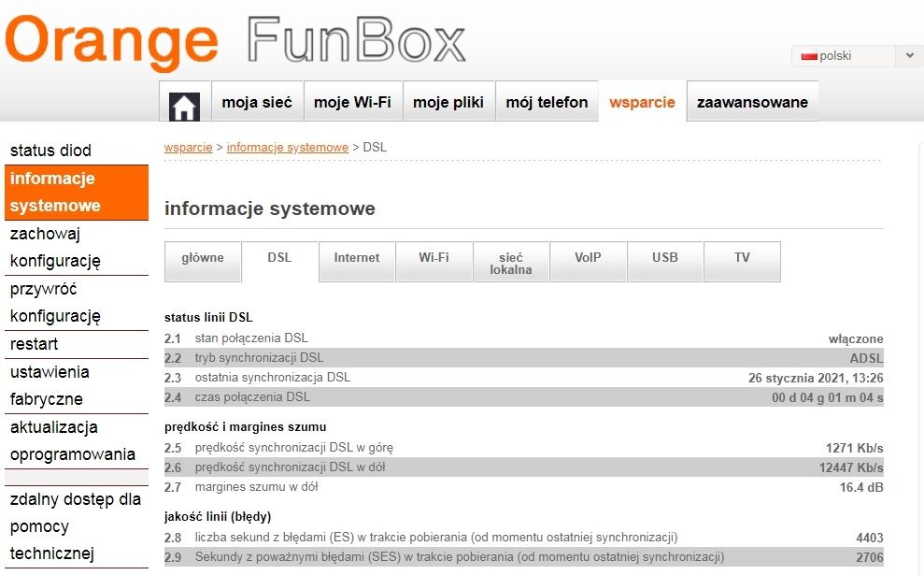Open the mój telefon menu
This screenshot has width=924, height=575.
[547, 102]
